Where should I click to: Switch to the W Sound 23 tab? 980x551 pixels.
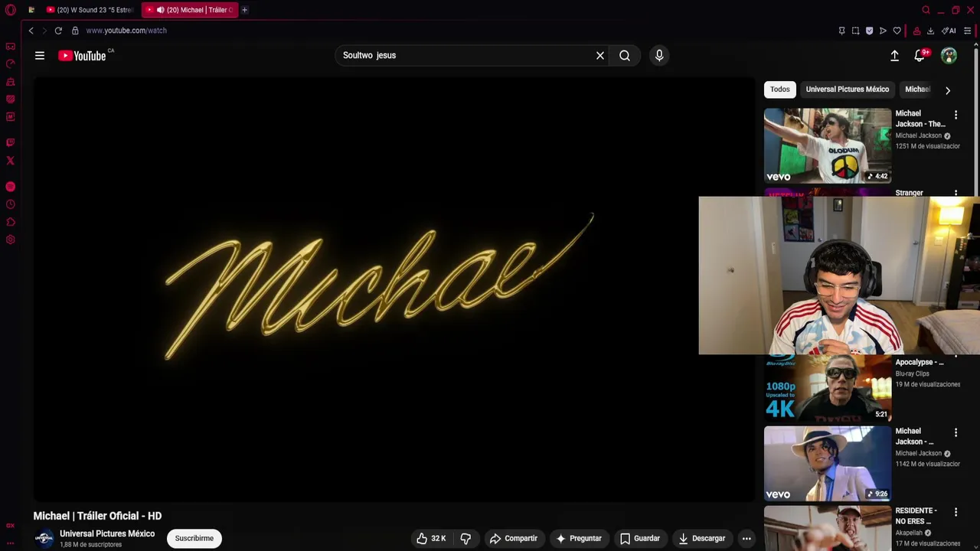point(90,10)
